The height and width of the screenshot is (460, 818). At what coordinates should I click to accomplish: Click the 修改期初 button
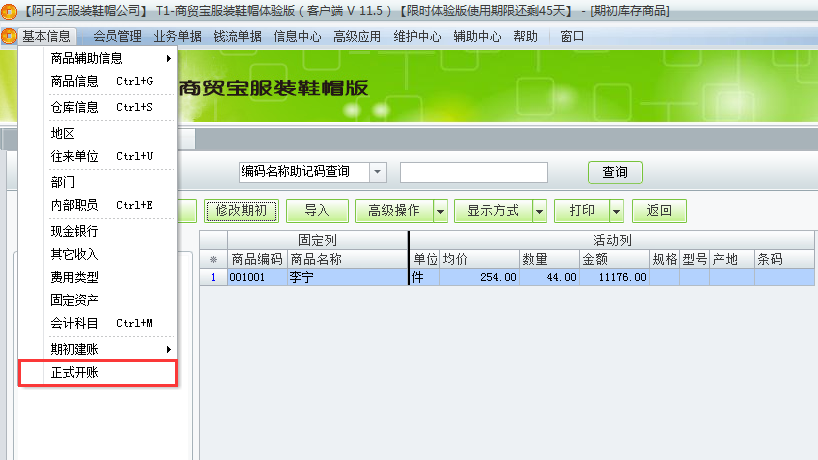(241, 211)
